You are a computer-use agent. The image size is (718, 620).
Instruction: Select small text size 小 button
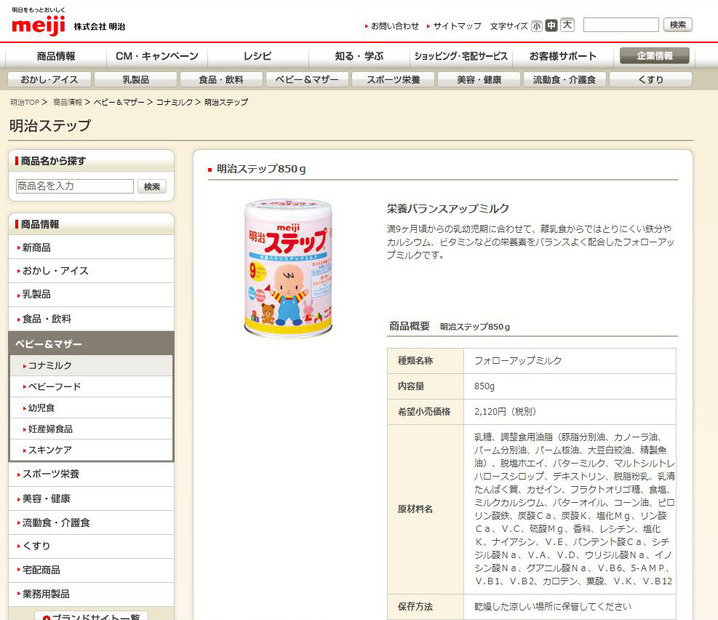pyautogui.click(x=537, y=26)
